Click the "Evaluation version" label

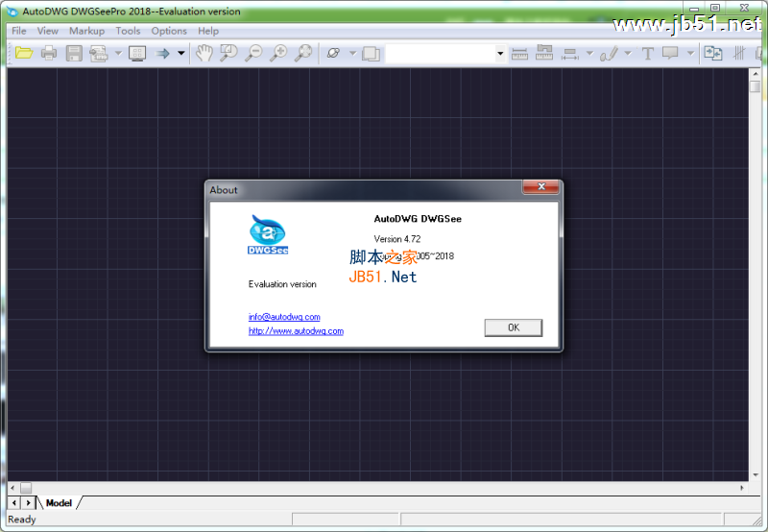coord(282,284)
